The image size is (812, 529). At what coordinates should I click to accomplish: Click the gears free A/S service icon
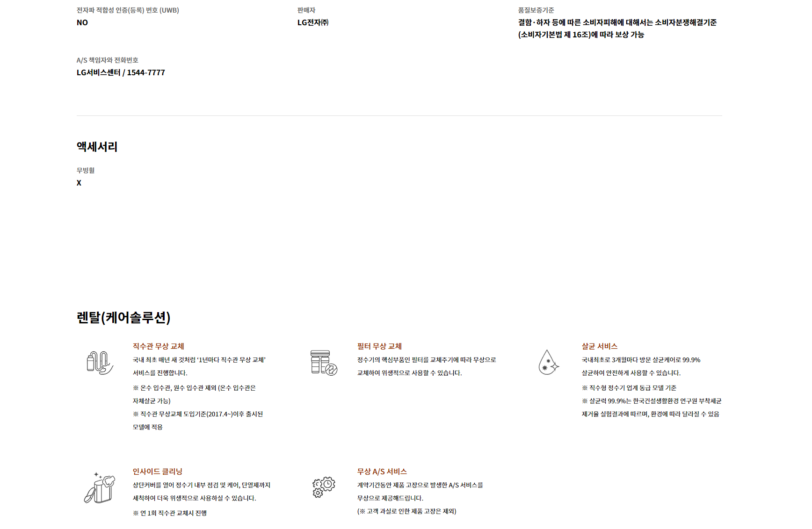[324, 487]
